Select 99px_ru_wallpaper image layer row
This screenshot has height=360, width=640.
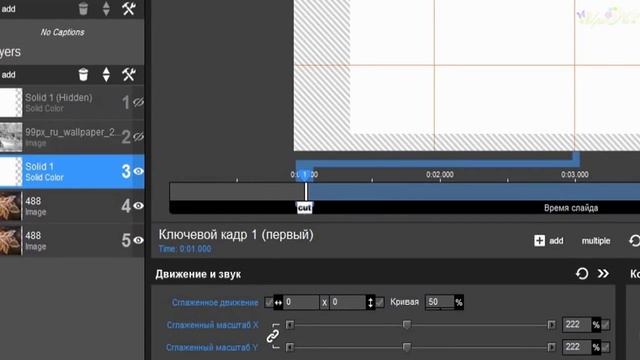[x=72, y=137]
